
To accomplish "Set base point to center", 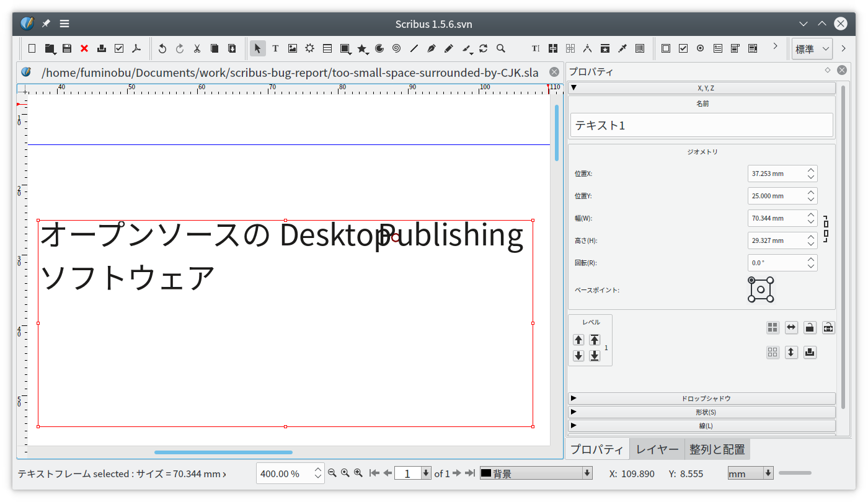I will pos(761,289).
